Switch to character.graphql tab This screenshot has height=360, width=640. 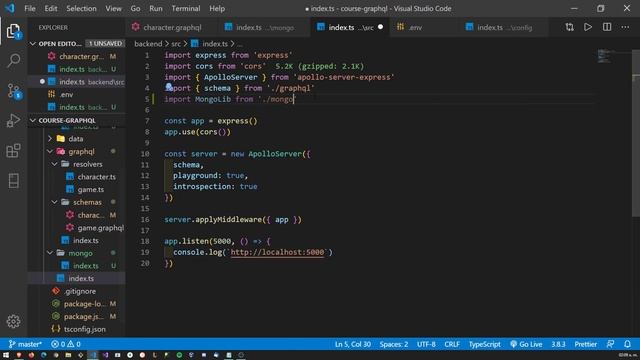tap(171, 27)
